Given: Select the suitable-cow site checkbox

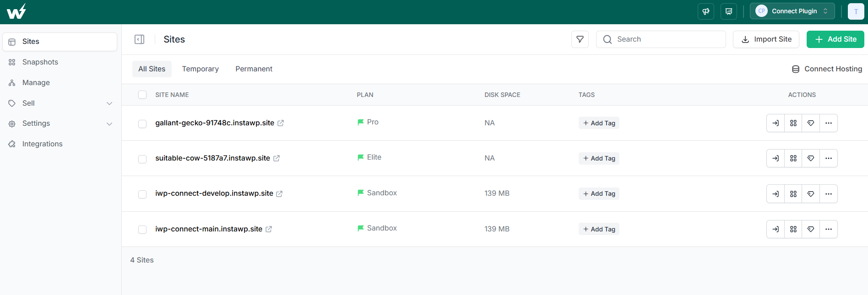Looking at the screenshot, I should pyautogui.click(x=142, y=159).
